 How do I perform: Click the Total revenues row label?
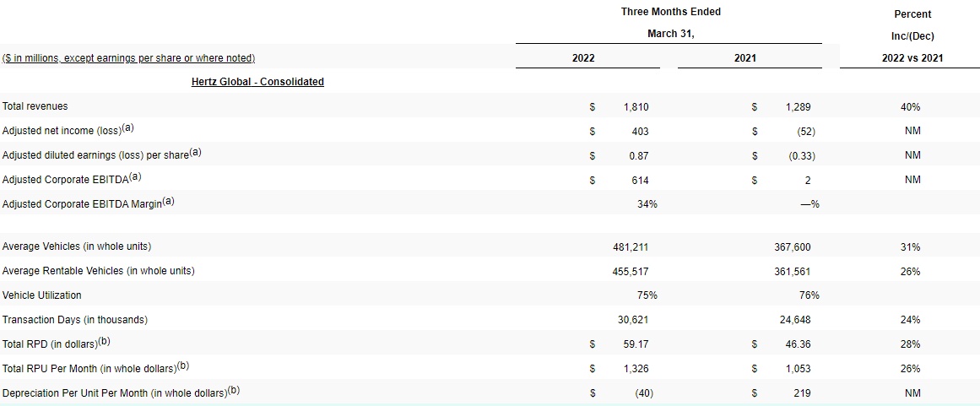[x=35, y=106]
